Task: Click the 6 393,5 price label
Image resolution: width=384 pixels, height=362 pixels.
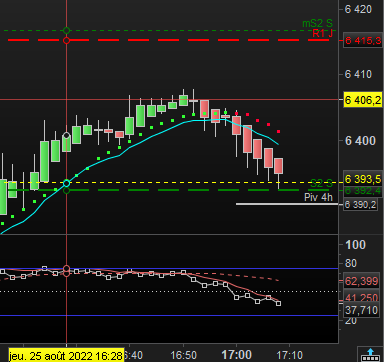Action: 363,179
